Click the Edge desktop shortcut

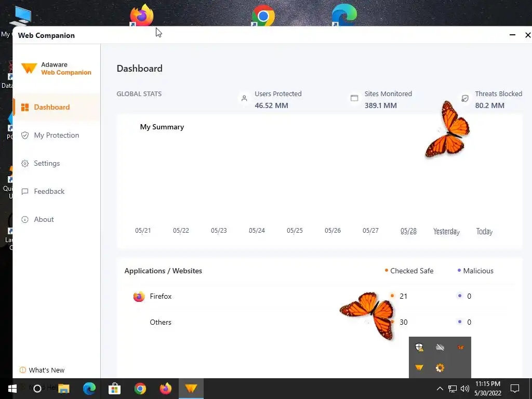(344, 15)
